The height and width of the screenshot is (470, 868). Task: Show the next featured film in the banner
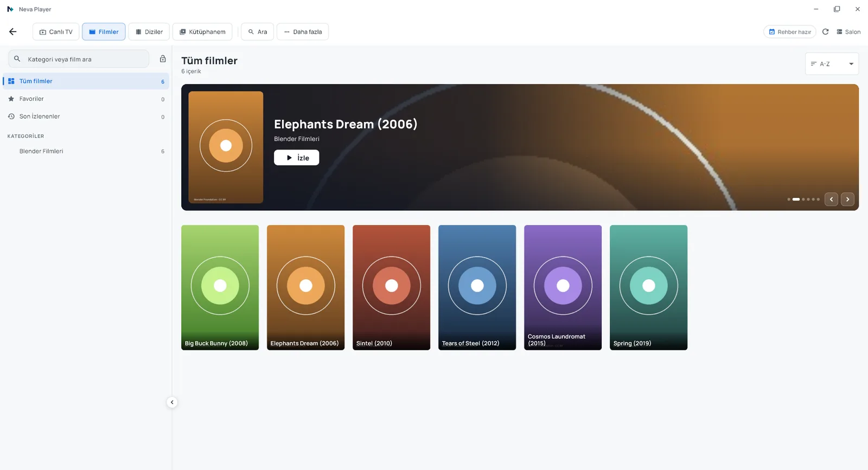point(848,199)
